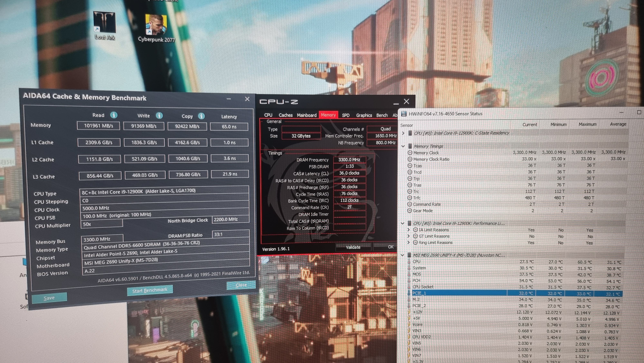Switch to the CPU tab in CPU-Z
This screenshot has height=363, width=644.
(x=268, y=115)
